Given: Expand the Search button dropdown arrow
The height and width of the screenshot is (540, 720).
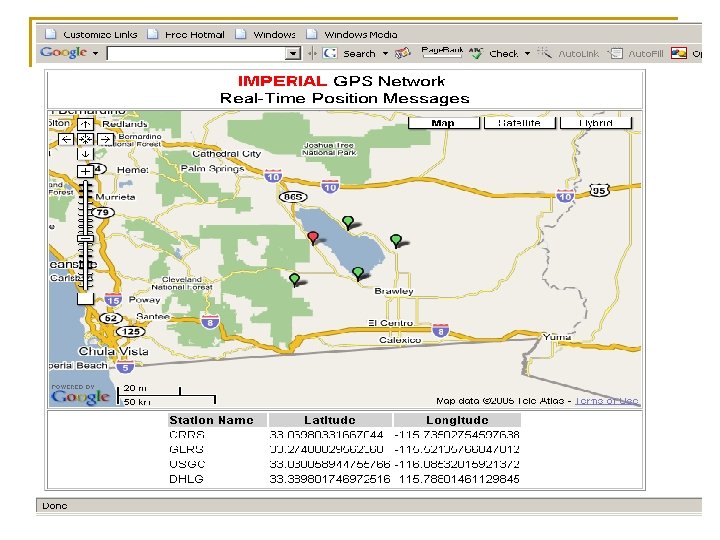Looking at the screenshot, I should 385,54.
